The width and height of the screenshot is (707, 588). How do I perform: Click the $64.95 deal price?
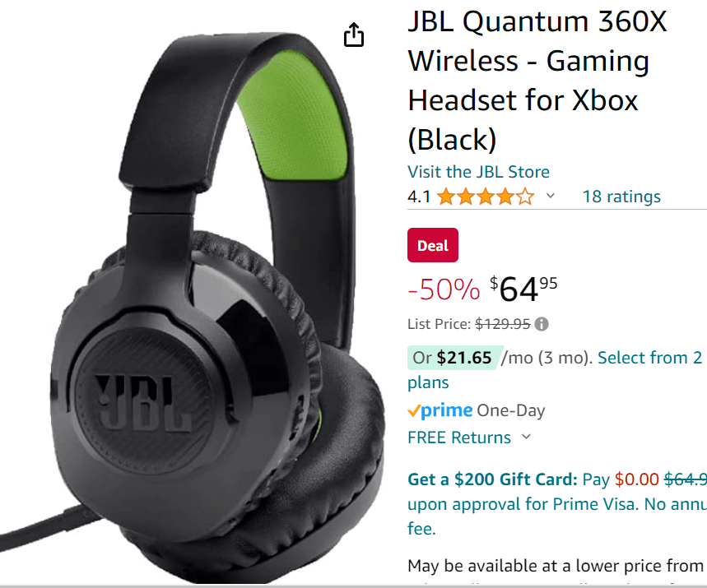pyautogui.click(x=523, y=289)
